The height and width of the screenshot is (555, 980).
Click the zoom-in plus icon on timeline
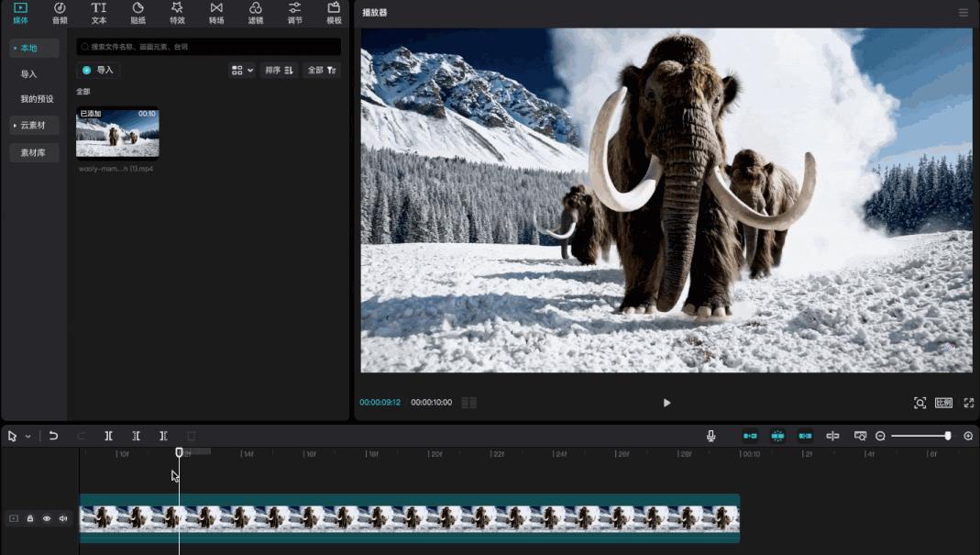[968, 436]
